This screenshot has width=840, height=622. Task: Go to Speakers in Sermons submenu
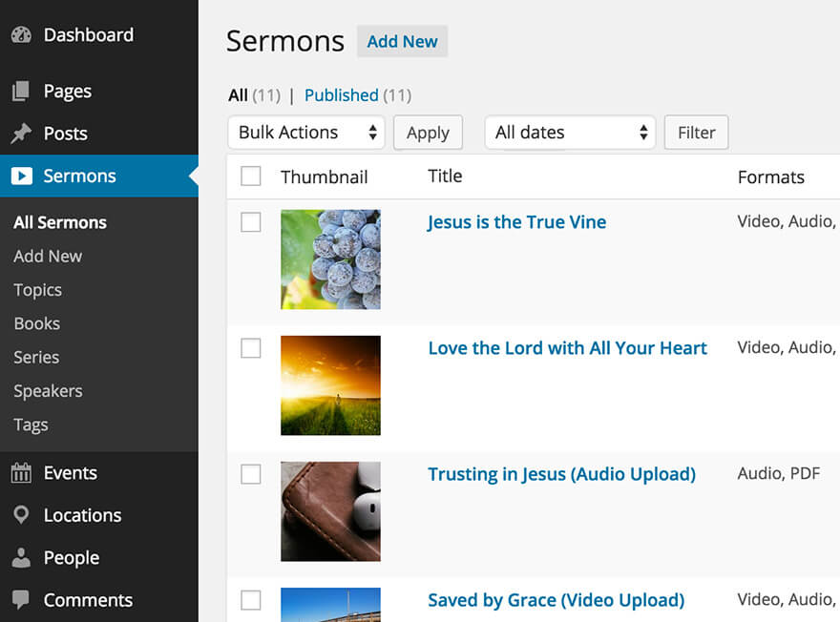pos(48,391)
